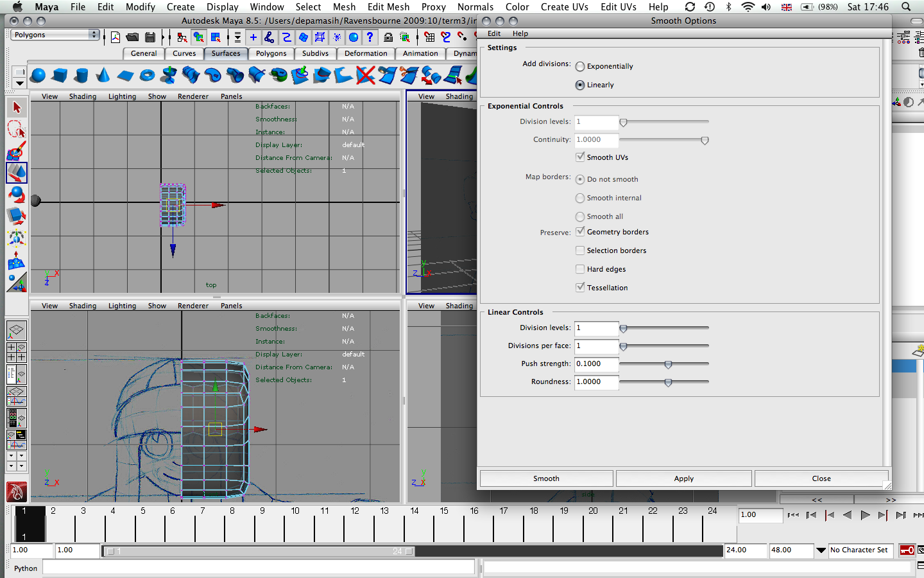
Task: Pick the Lasso select tool
Action: point(17,129)
